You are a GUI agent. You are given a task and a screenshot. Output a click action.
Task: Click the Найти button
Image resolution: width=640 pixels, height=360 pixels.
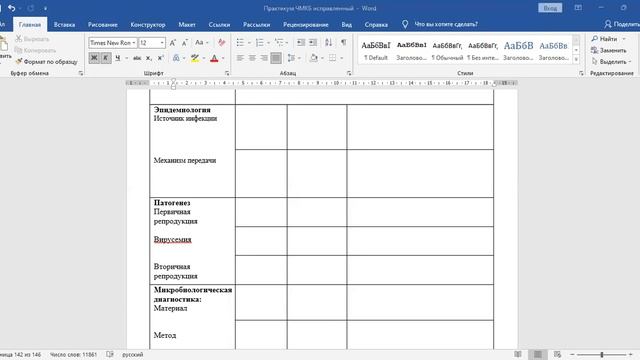[608, 39]
